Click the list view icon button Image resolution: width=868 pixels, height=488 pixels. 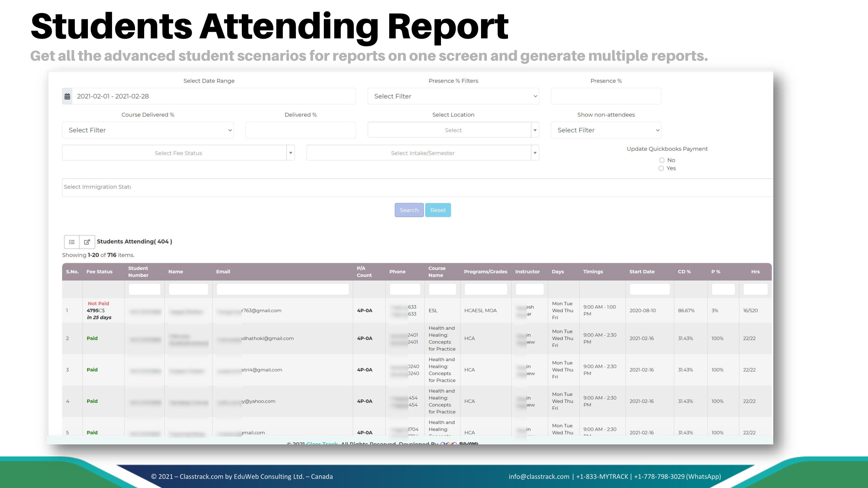[72, 242]
